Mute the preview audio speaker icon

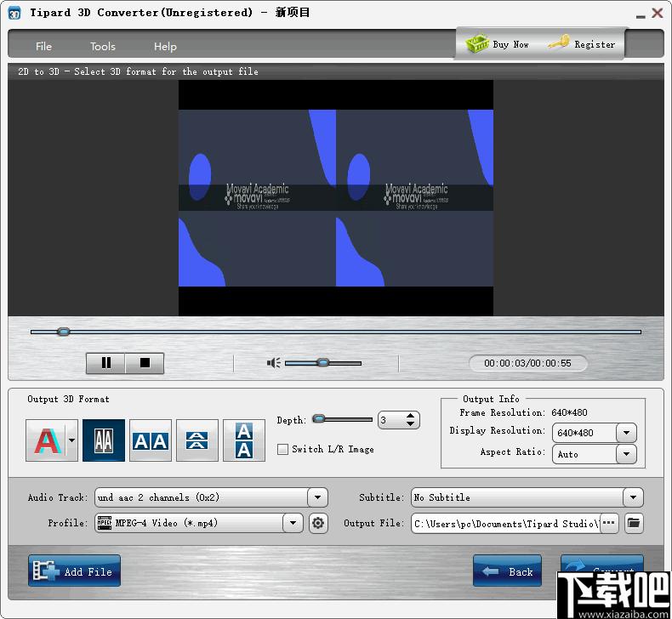coord(273,363)
